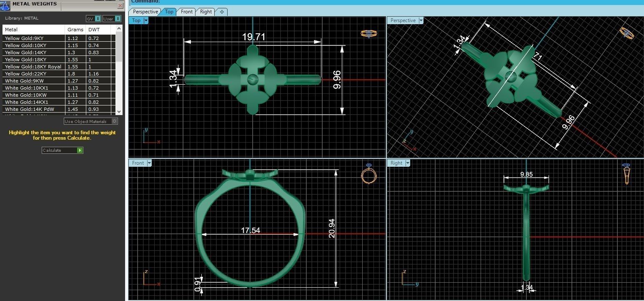This screenshot has height=301, width=644.
Task: Open the Perspective viewport dropdown arrow
Action: click(x=421, y=20)
